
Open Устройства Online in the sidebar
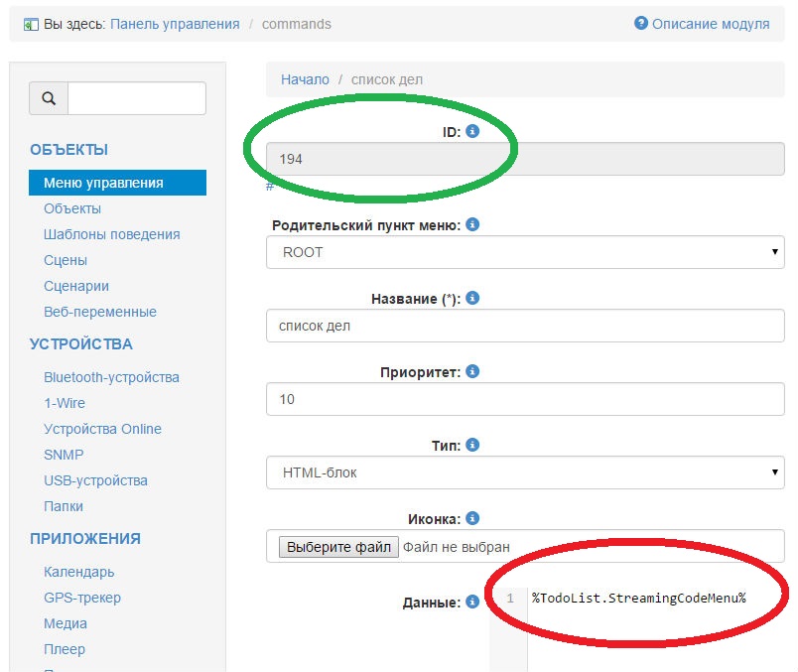(x=102, y=429)
